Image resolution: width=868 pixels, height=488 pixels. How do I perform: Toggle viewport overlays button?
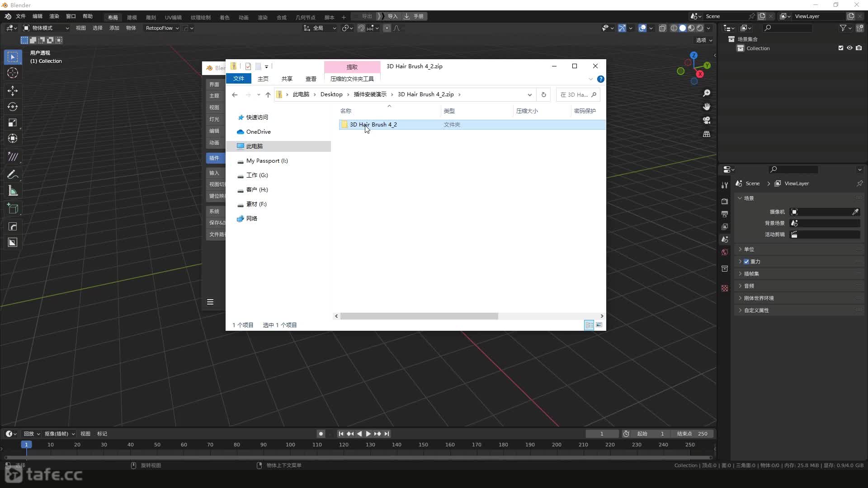642,28
